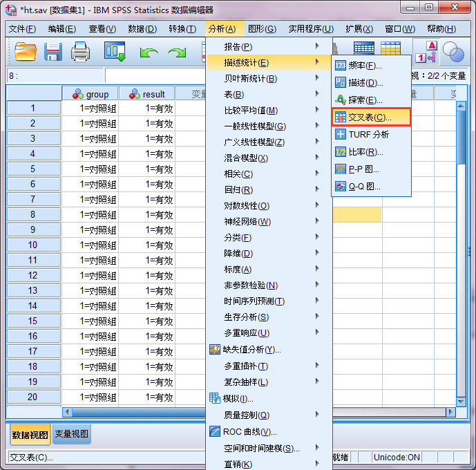
Task: Click horizontal scrollbar left arrow
Action: coord(67,412)
